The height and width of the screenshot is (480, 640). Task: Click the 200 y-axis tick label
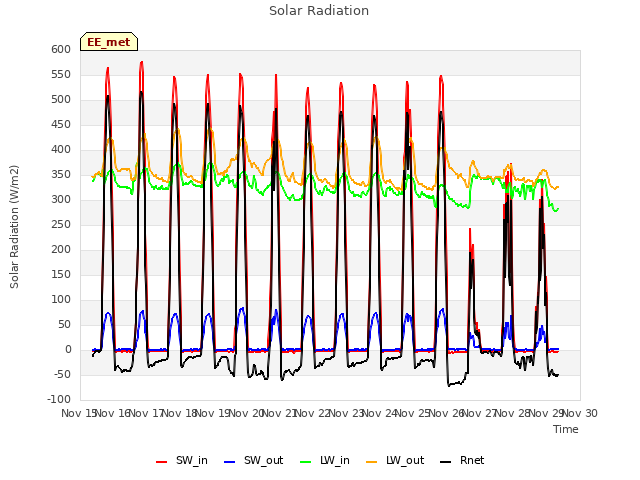(61, 250)
